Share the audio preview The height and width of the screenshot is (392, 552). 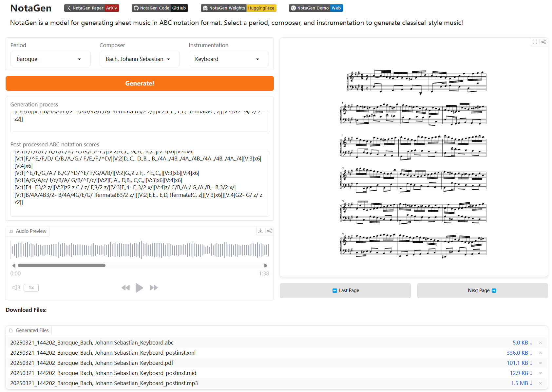[x=269, y=231]
